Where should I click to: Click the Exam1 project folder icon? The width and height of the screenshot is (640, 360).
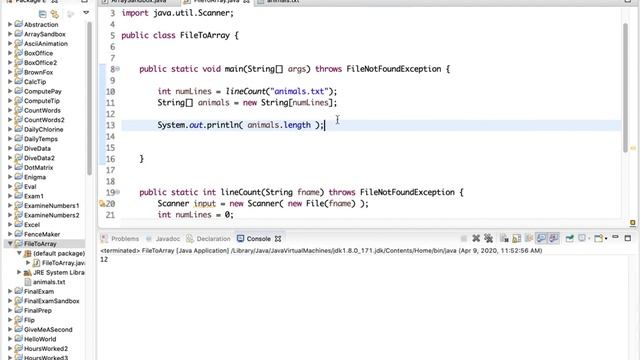[18, 196]
